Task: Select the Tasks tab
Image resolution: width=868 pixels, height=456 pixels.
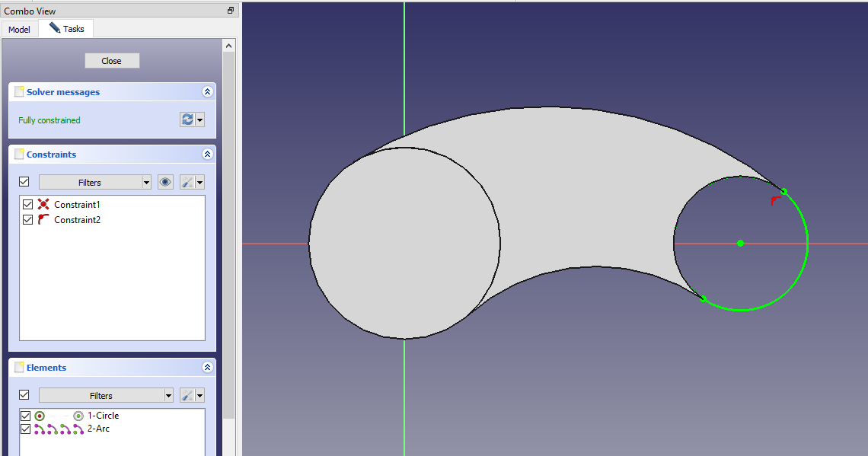Action: coord(67,29)
